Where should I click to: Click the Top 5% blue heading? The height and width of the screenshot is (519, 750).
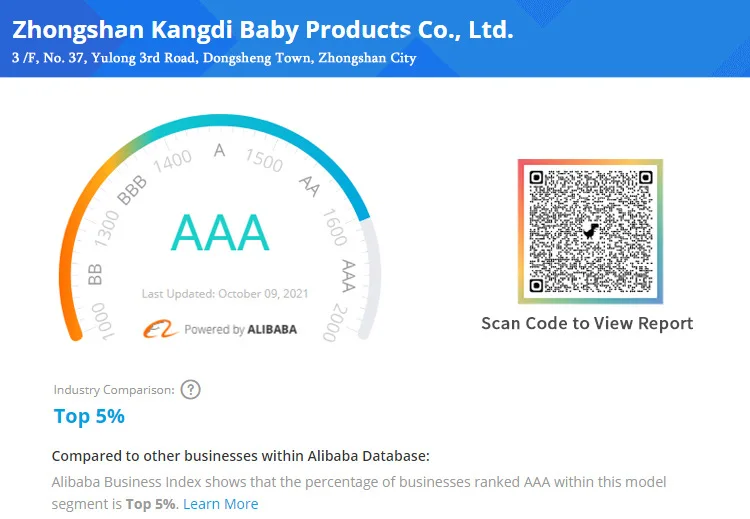[89, 416]
